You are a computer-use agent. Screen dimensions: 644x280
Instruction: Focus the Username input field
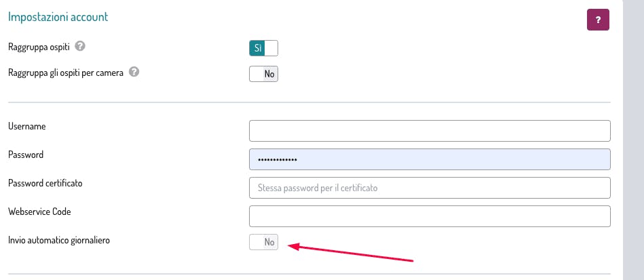click(x=430, y=130)
